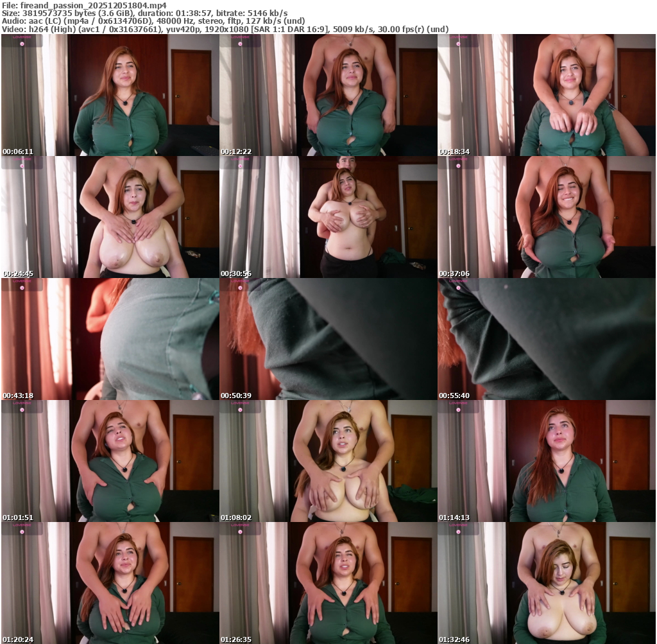Open the thumbnail stamped 01:14:13
657x644 pixels.
coord(547,461)
